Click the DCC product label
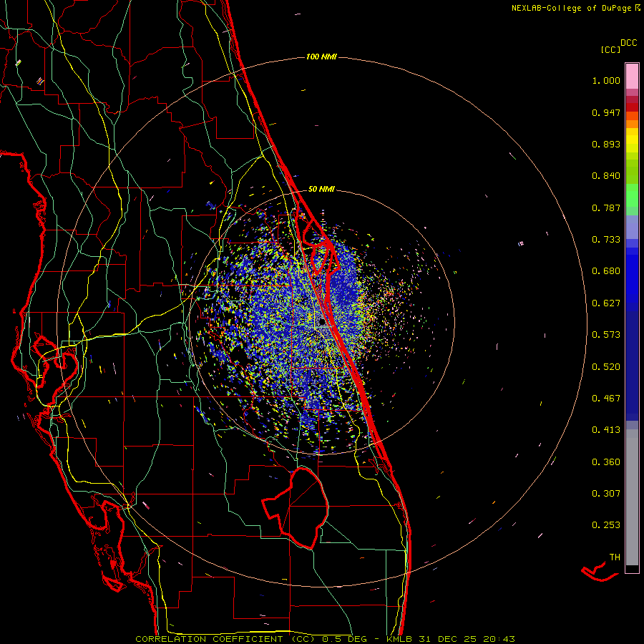Viewport: 644px width, 644px height. click(x=629, y=43)
